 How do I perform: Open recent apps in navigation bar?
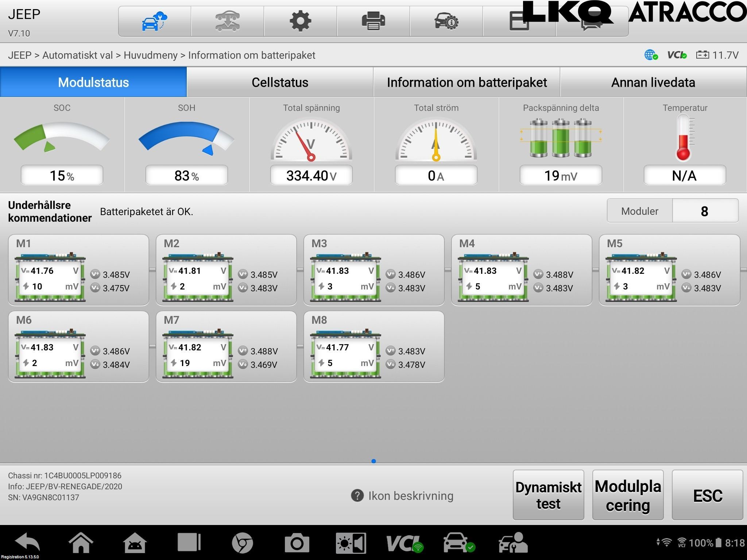(189, 542)
